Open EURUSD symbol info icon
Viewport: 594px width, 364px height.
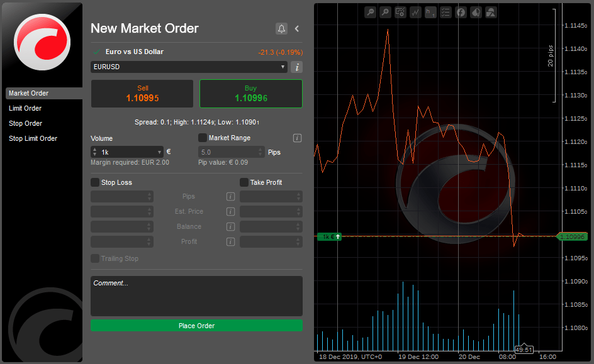297,67
